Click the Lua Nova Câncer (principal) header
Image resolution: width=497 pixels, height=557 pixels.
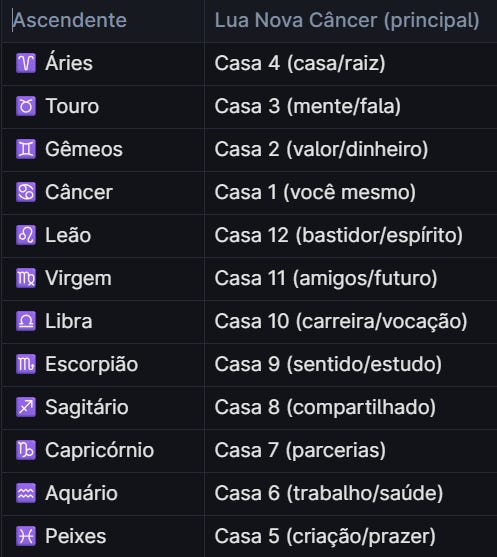click(347, 20)
